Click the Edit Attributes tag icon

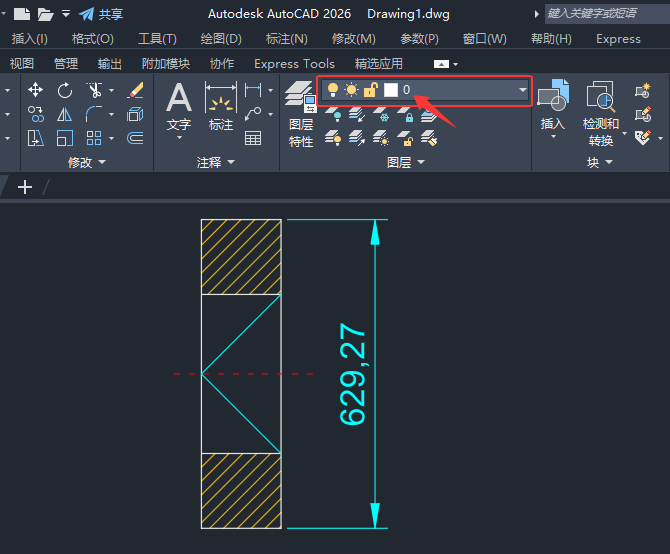click(x=643, y=138)
